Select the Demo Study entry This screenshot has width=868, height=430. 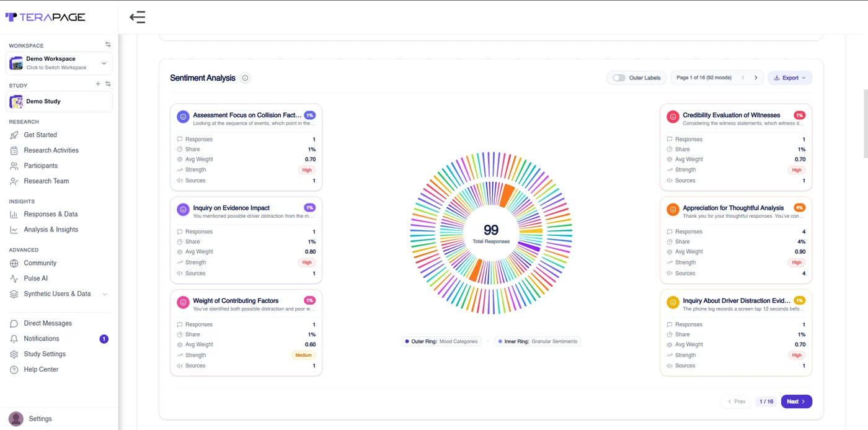(x=60, y=102)
